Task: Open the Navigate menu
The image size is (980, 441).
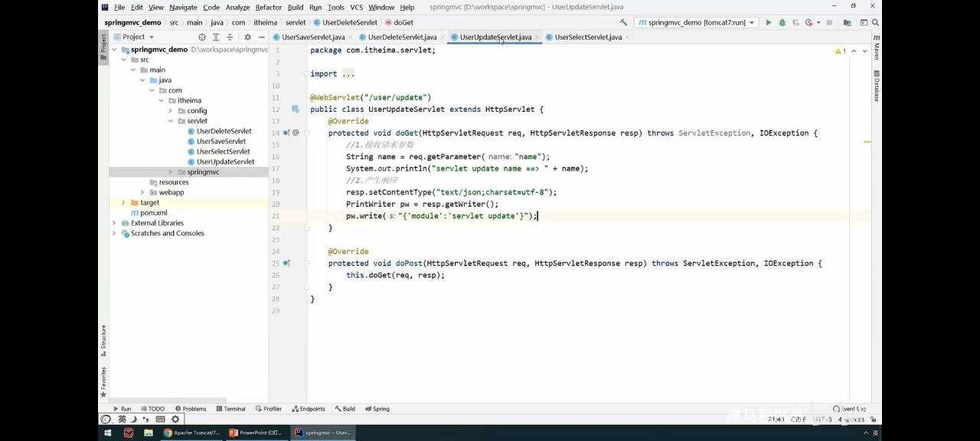Action: tap(183, 7)
